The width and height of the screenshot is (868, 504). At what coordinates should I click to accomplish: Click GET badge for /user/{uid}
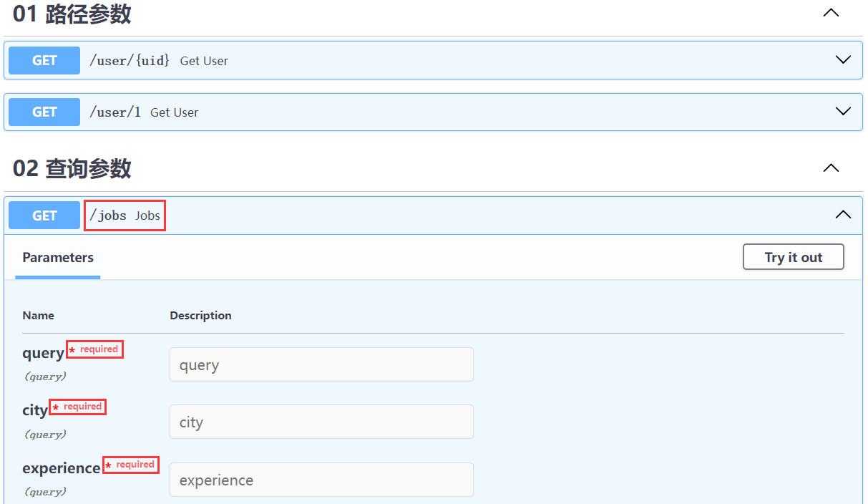44,61
